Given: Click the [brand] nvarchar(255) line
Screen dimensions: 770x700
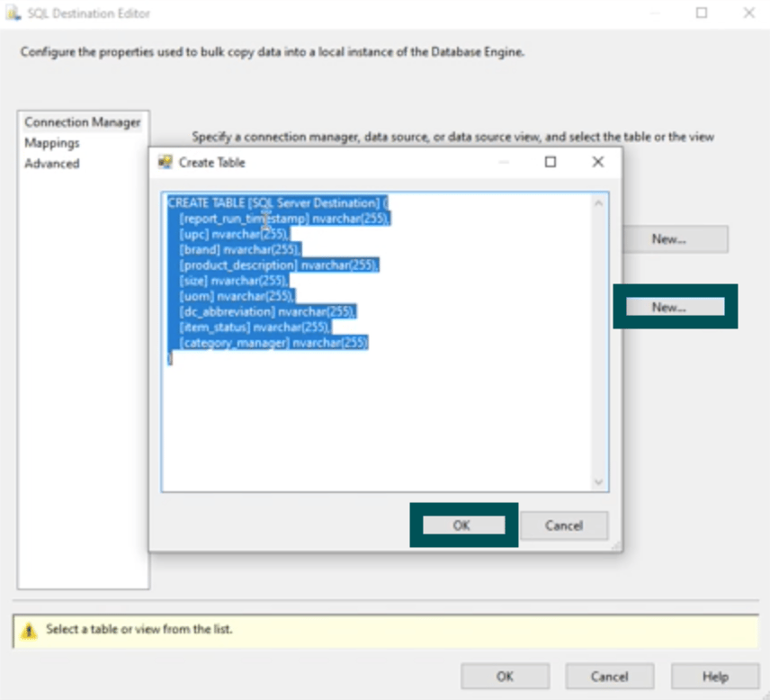Looking at the screenshot, I should pos(239,250).
